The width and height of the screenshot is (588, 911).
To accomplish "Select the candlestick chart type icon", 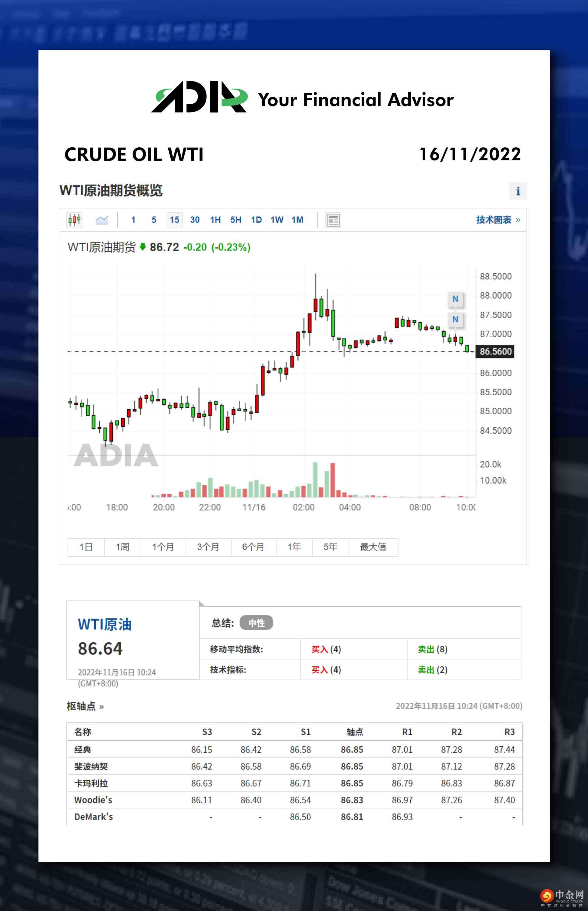I will click(x=74, y=220).
